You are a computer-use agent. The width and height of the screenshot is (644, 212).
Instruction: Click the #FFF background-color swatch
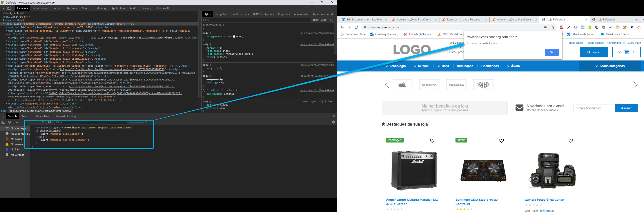[234, 37]
